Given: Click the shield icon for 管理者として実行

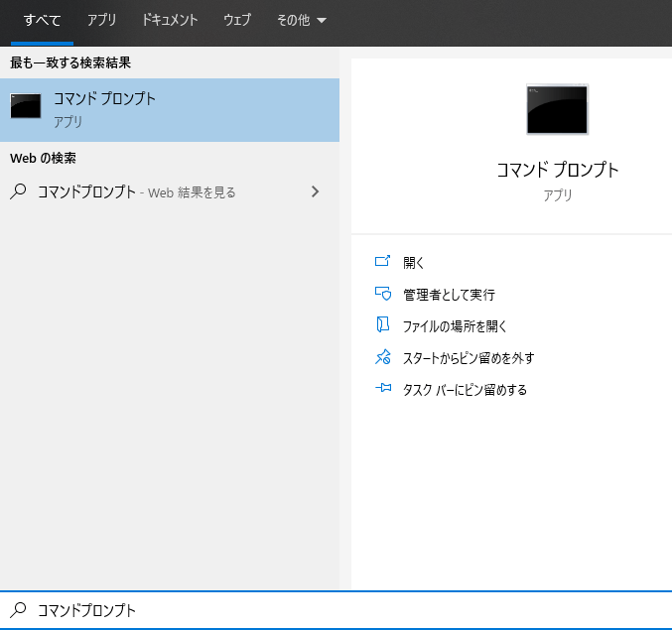Looking at the screenshot, I should tap(383, 294).
